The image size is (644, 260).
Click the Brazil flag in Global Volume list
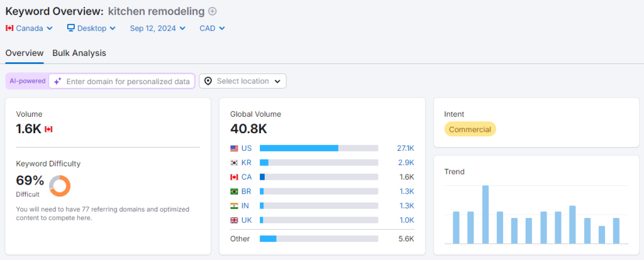coord(234,191)
